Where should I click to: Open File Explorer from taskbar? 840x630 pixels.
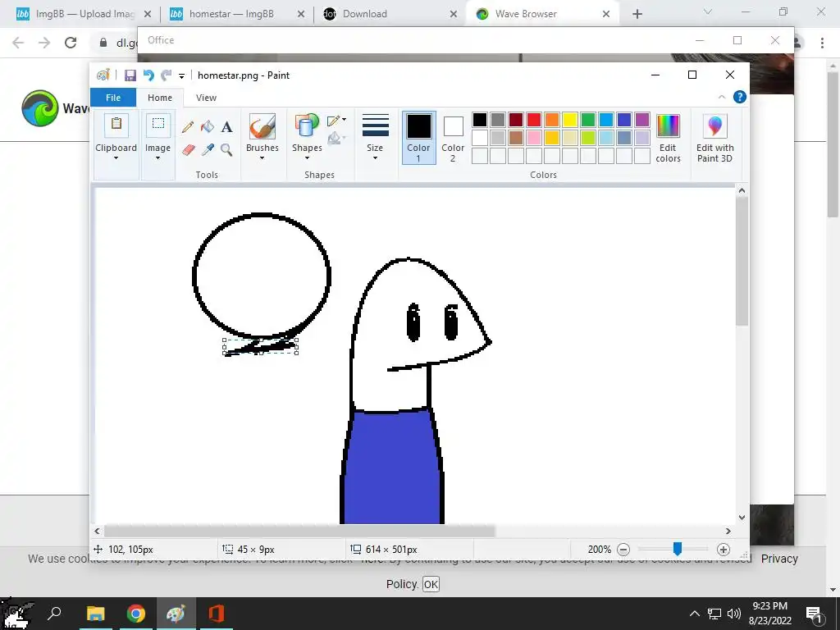(x=96, y=614)
